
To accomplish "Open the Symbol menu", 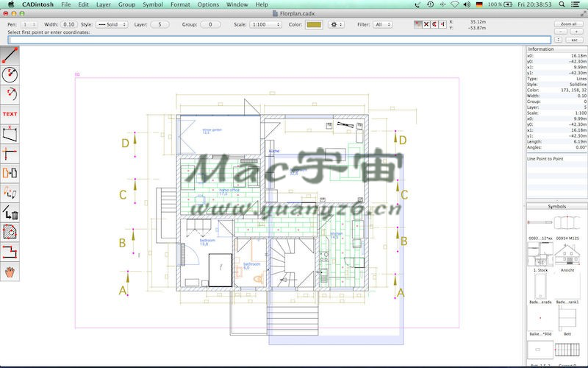I will [x=153, y=4].
